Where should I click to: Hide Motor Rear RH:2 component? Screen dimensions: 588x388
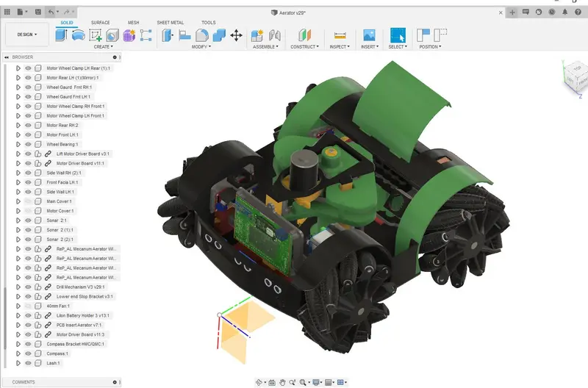tap(28, 125)
